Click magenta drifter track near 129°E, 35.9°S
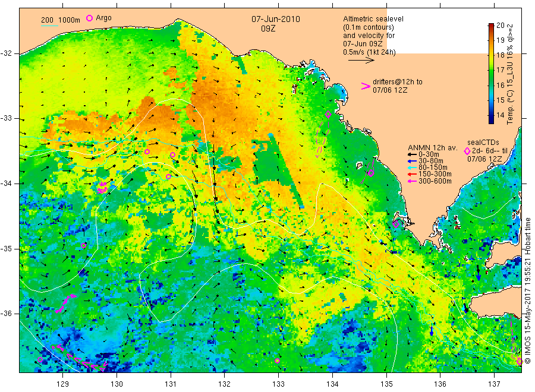This screenshot has height=392, width=535. (65, 304)
